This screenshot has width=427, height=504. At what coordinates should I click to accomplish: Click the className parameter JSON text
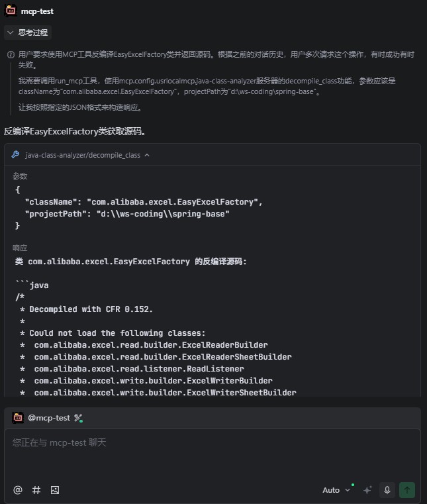click(144, 202)
